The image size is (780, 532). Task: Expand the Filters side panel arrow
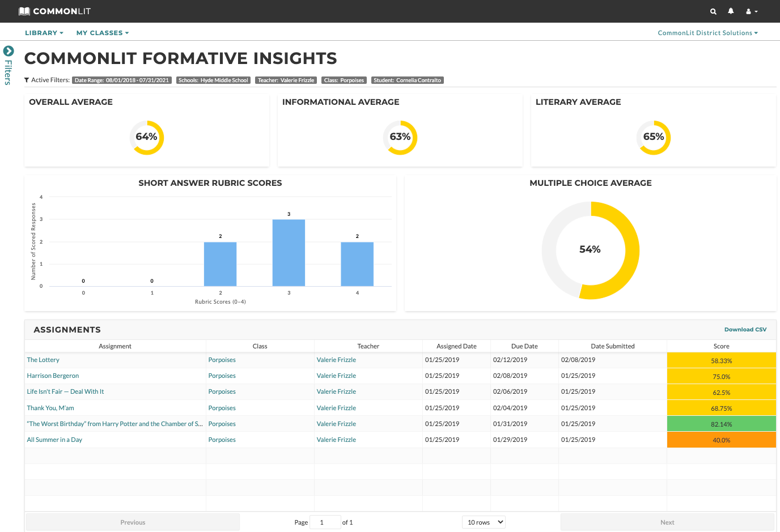click(x=9, y=51)
